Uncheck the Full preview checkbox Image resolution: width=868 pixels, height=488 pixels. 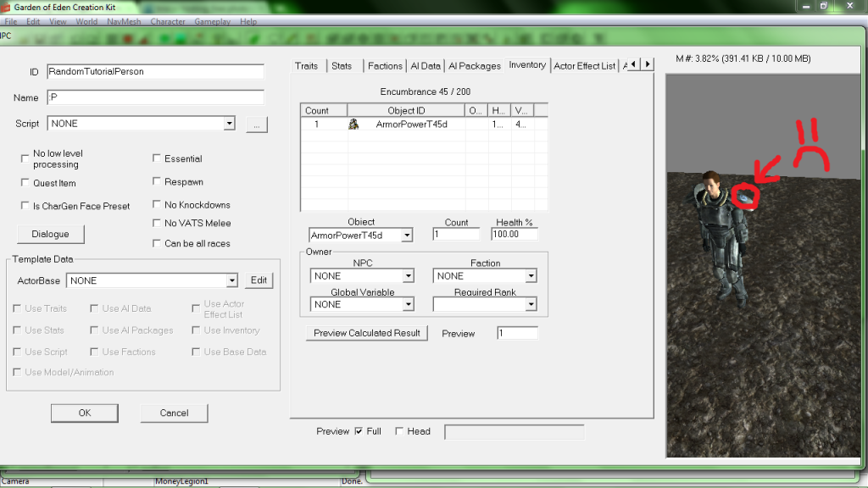pos(359,431)
